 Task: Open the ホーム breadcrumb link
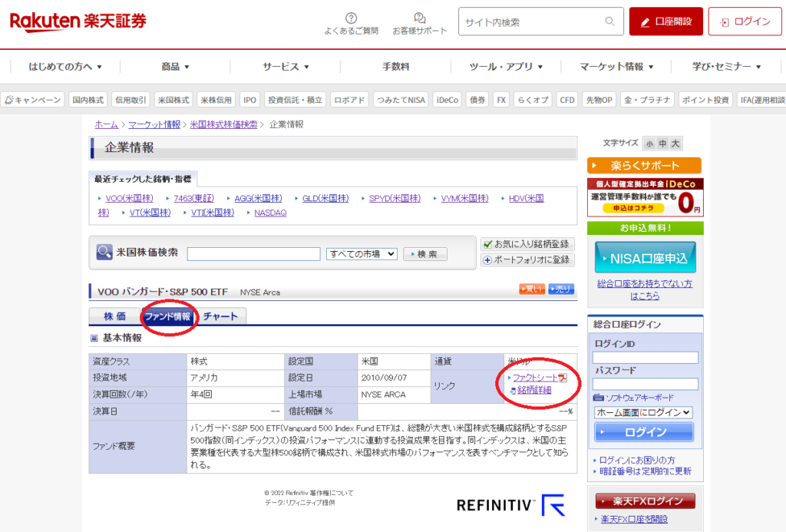(x=106, y=124)
